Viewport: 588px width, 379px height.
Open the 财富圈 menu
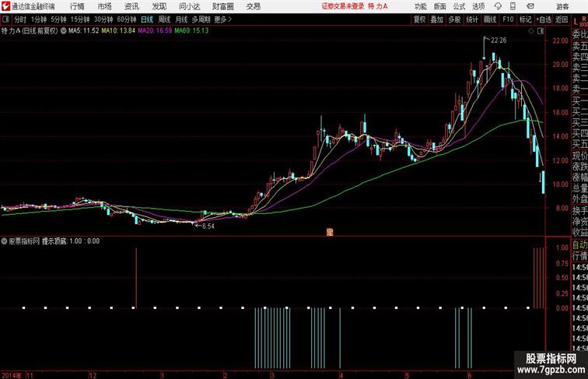[222, 6]
